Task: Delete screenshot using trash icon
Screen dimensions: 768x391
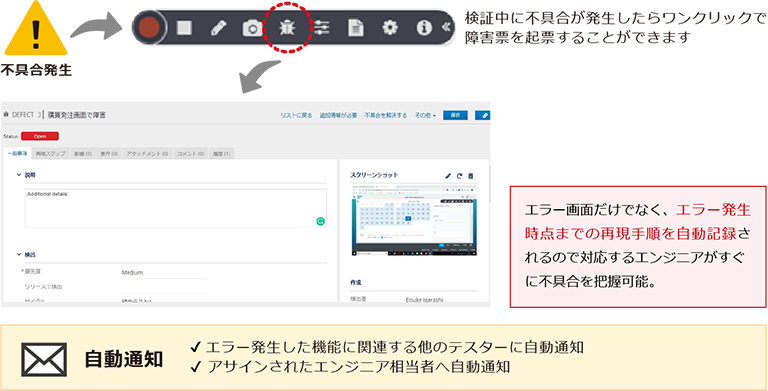Action: [471, 176]
